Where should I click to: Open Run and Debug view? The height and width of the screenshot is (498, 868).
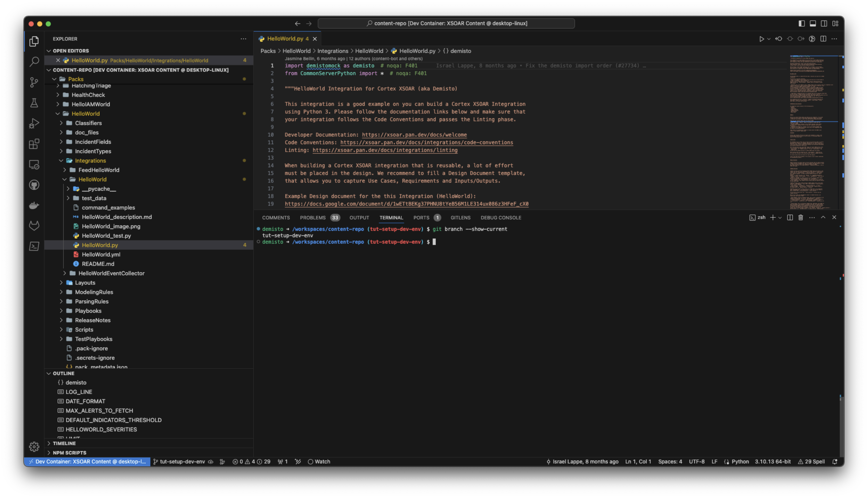[34, 123]
